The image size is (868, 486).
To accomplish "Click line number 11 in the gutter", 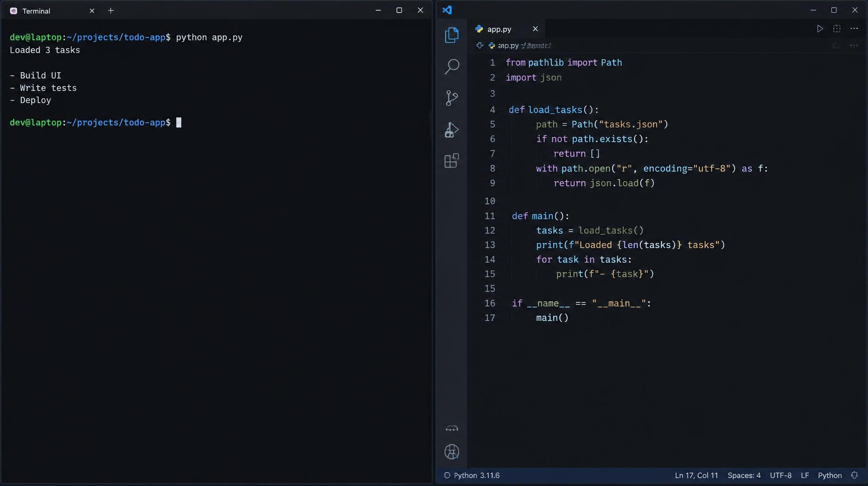I will [490, 216].
